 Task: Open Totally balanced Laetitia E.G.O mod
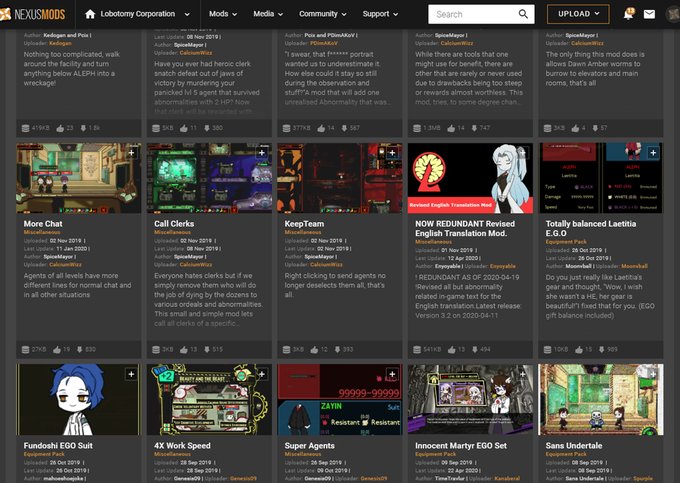591,228
